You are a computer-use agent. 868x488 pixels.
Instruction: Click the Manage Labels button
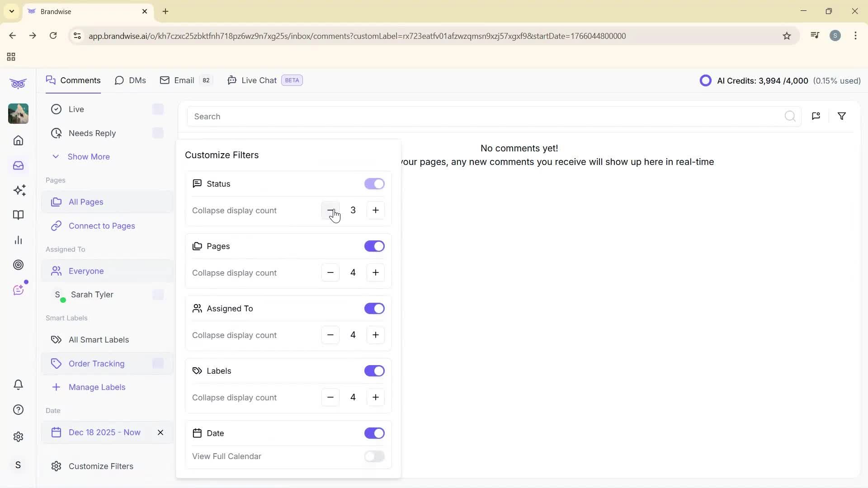97,387
